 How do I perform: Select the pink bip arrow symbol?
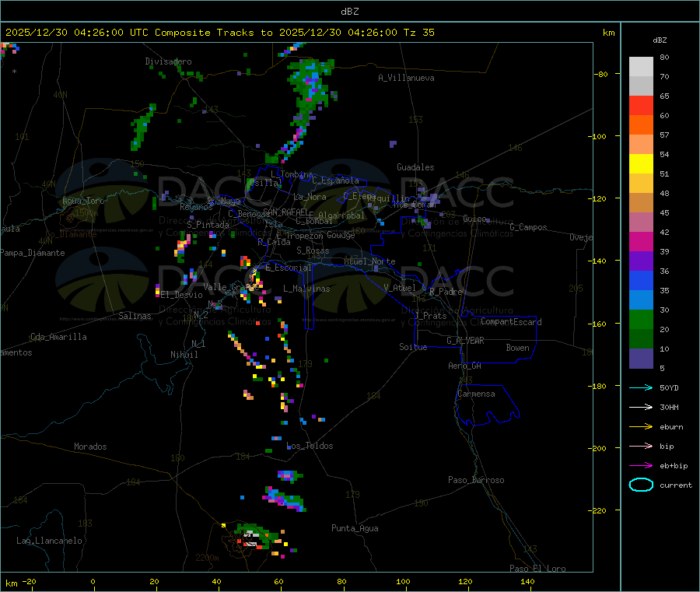point(641,446)
